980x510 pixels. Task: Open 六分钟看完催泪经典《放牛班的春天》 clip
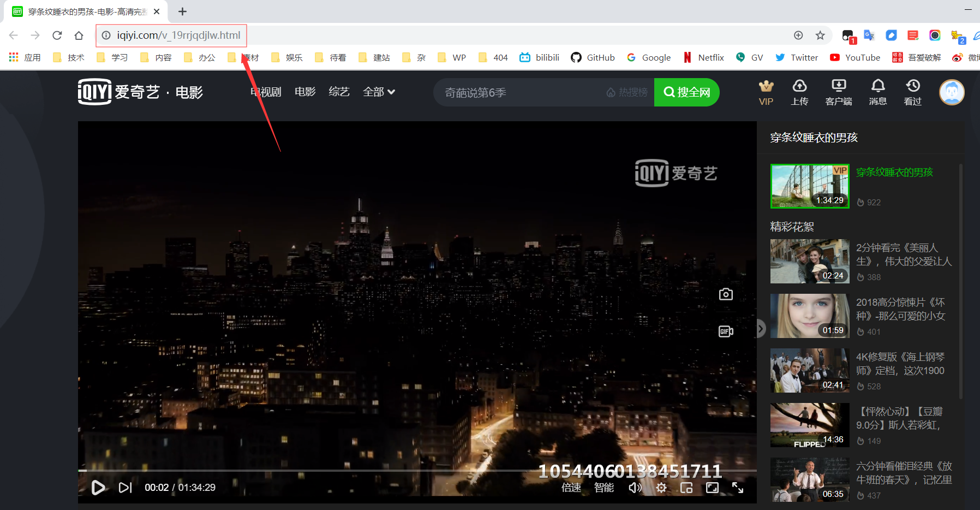coord(810,479)
